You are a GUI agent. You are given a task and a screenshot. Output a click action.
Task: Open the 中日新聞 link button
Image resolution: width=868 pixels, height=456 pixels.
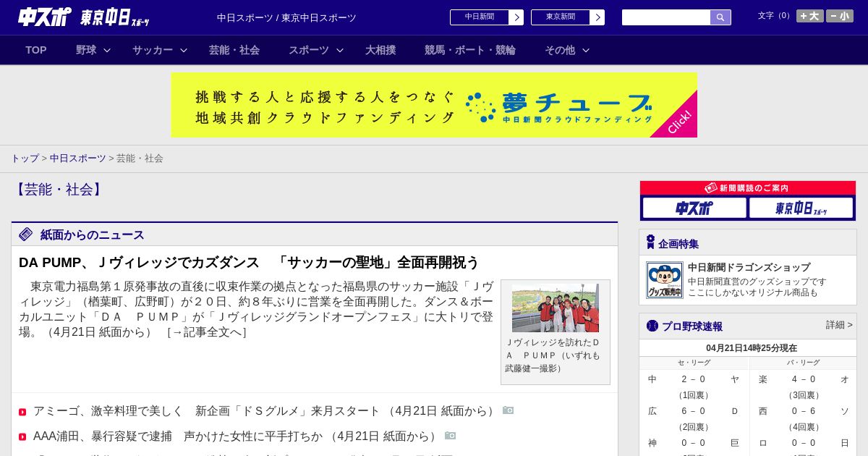pos(480,17)
